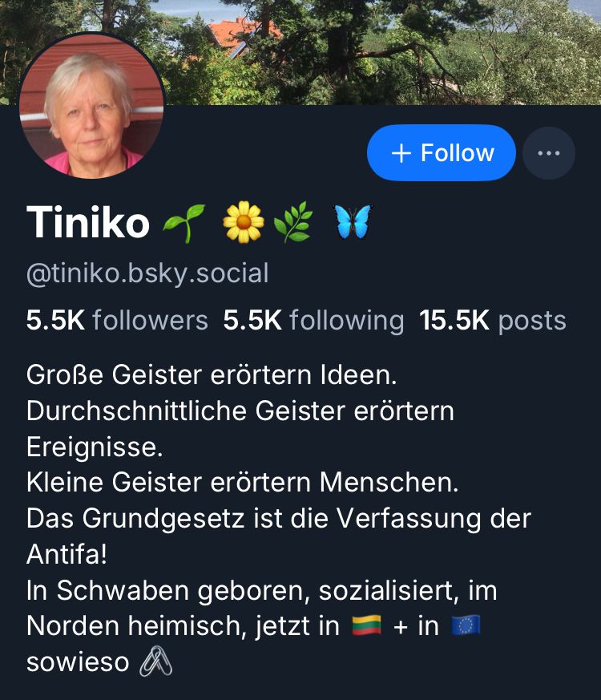Image resolution: width=601 pixels, height=700 pixels.
Task: Open the more options ellipsis menu
Action: click(x=549, y=152)
